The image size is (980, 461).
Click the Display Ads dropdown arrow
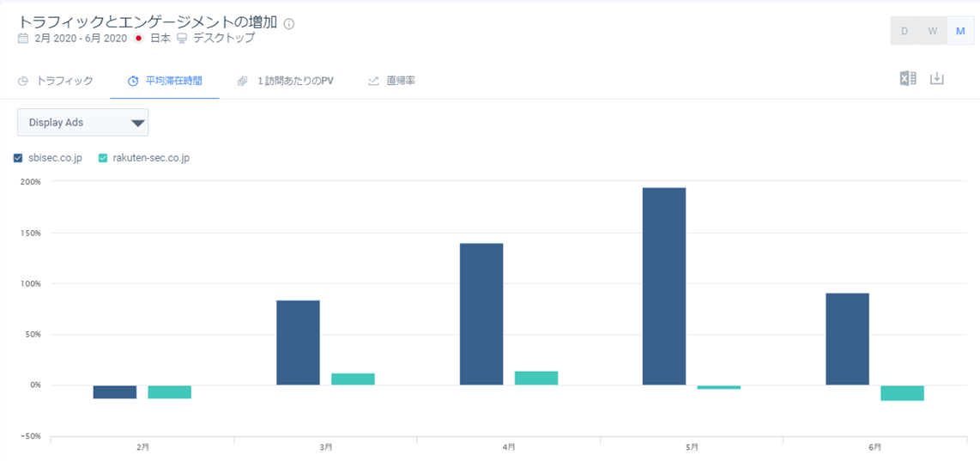137,124
